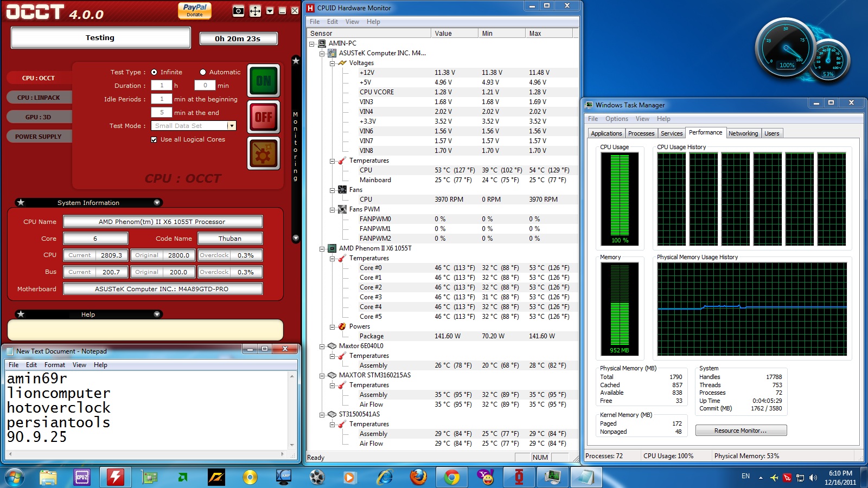Click the volume speaker tray icon
This screenshot has width=868, height=488.
click(813, 478)
